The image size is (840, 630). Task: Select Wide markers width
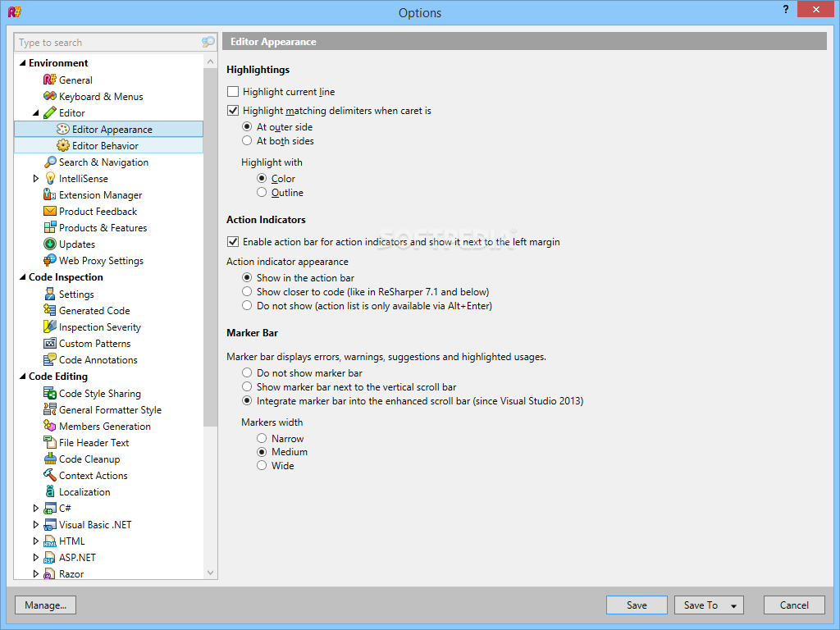[262, 466]
